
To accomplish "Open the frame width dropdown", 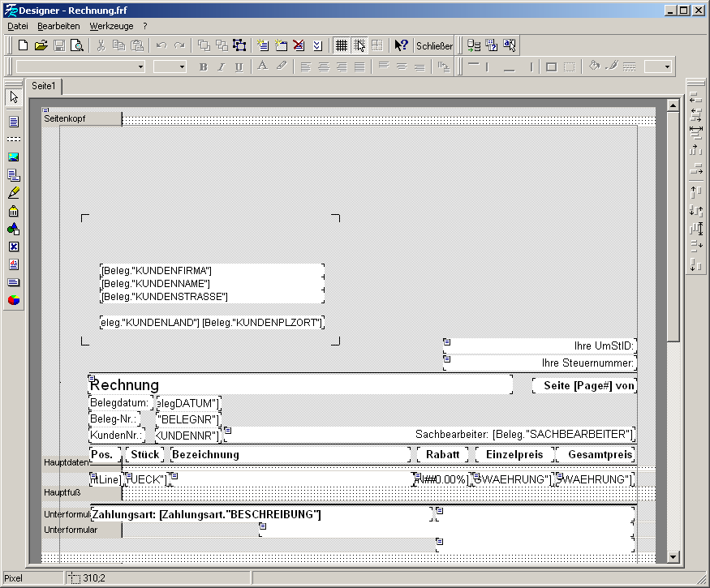I will point(667,67).
